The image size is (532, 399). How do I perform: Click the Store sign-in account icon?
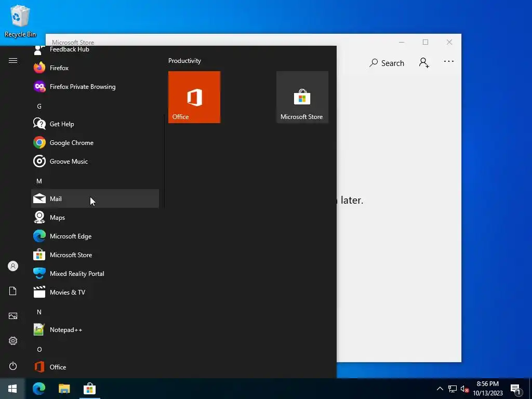pyautogui.click(x=424, y=62)
